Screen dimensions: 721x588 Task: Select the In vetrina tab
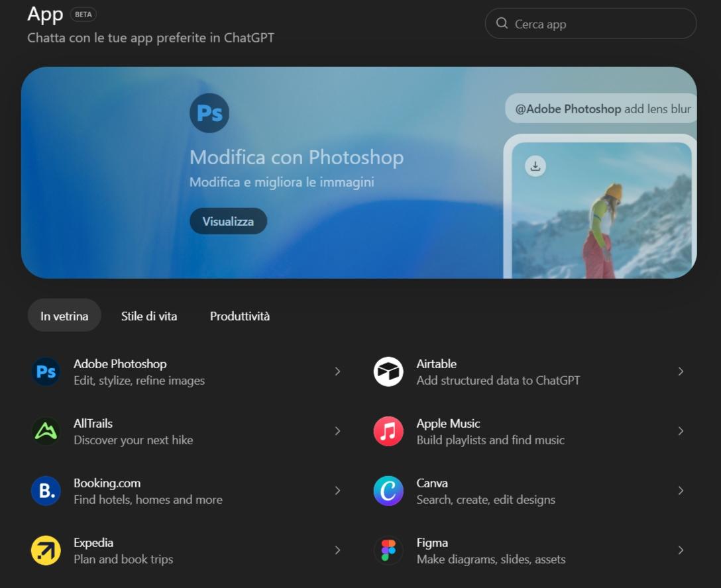[x=64, y=316]
